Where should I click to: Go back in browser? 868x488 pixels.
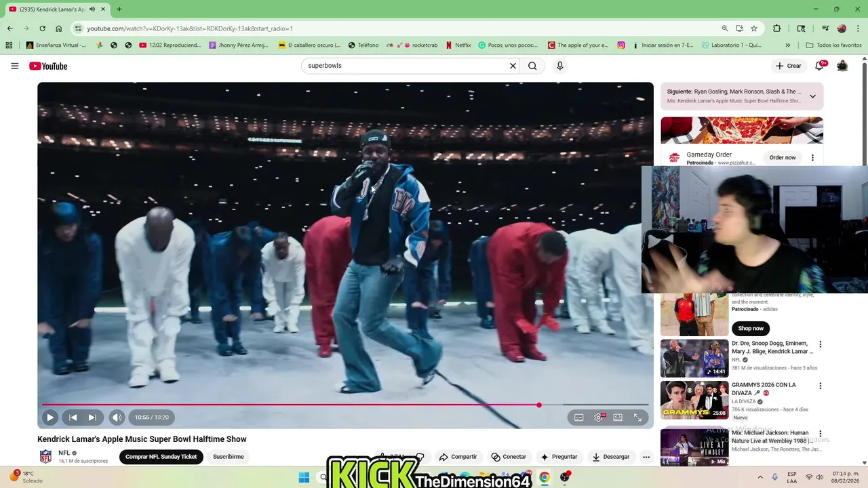pos(9,28)
